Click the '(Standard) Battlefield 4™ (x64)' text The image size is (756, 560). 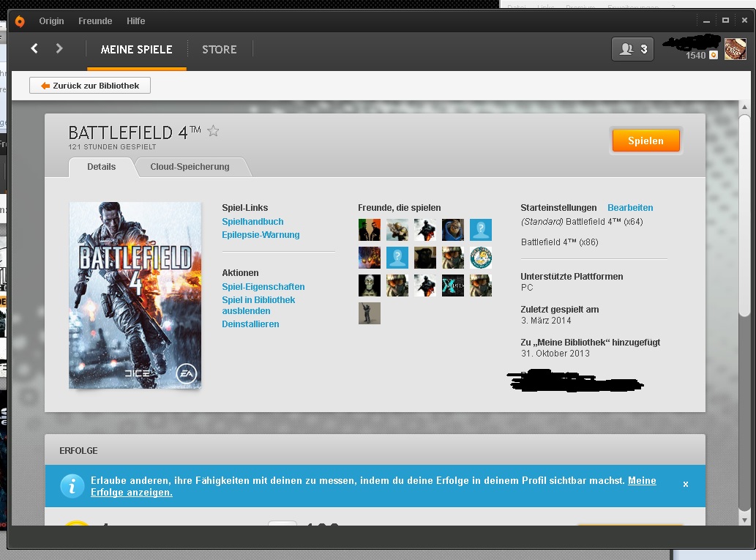(582, 222)
